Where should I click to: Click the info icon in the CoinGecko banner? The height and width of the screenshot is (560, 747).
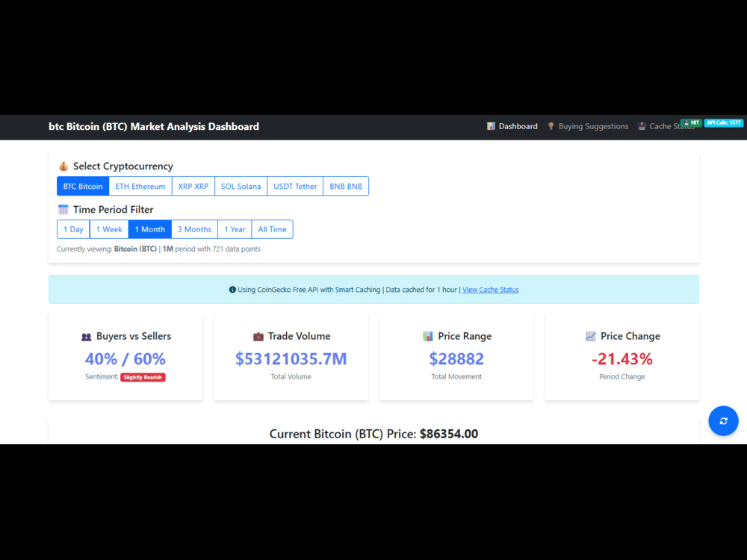232,290
